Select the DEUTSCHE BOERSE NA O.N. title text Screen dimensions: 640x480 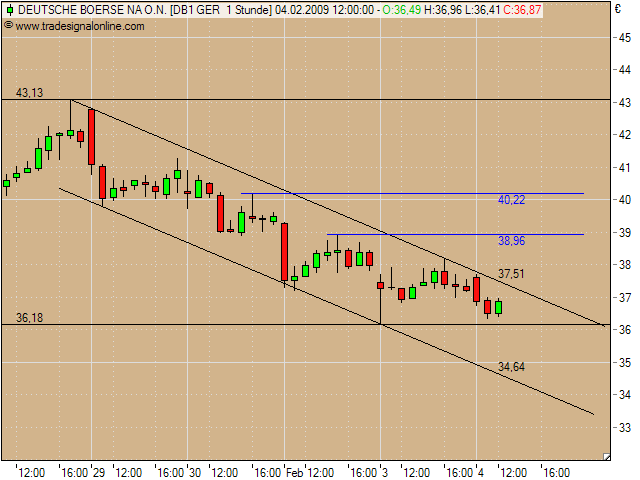pyautogui.click(x=92, y=10)
